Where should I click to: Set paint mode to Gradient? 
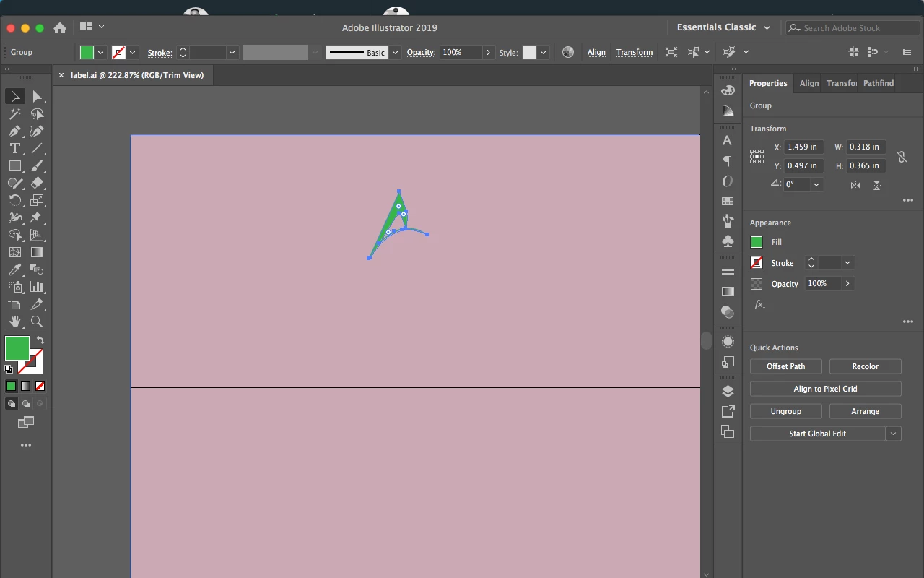click(x=25, y=387)
